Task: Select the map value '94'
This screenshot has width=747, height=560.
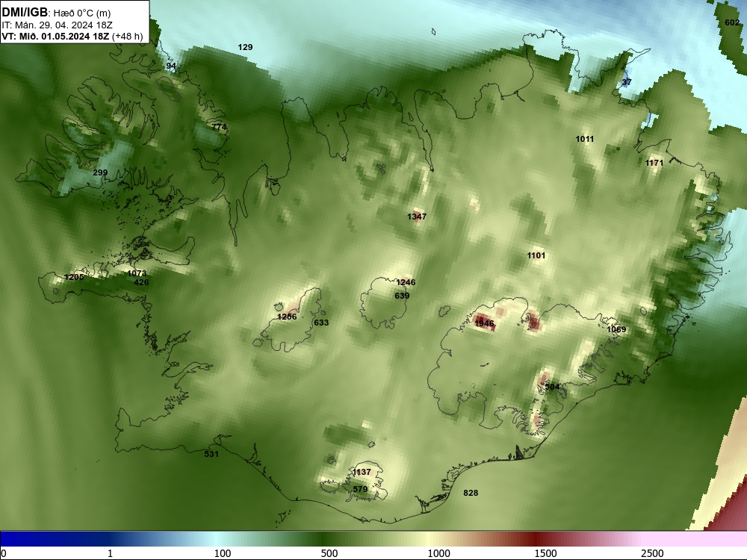Action: click(171, 66)
